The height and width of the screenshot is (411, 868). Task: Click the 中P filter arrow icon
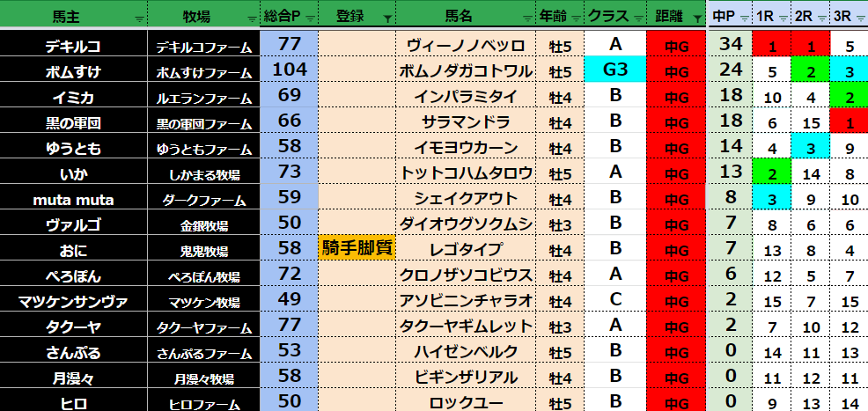tap(746, 18)
